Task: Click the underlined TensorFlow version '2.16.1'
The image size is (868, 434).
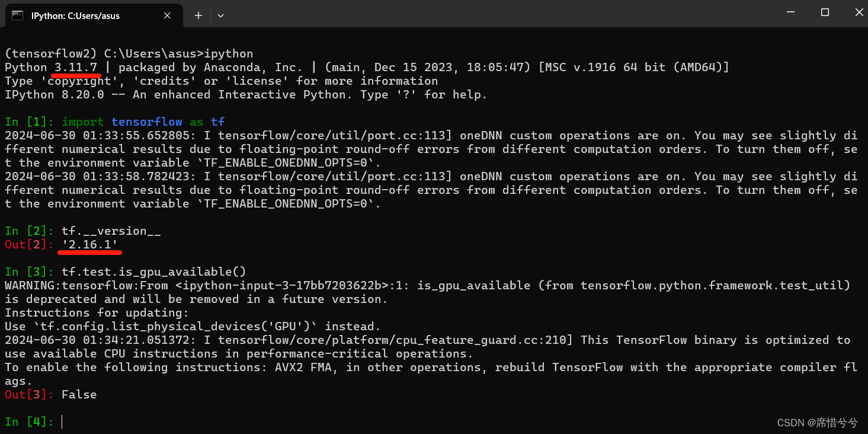Action: (x=89, y=244)
